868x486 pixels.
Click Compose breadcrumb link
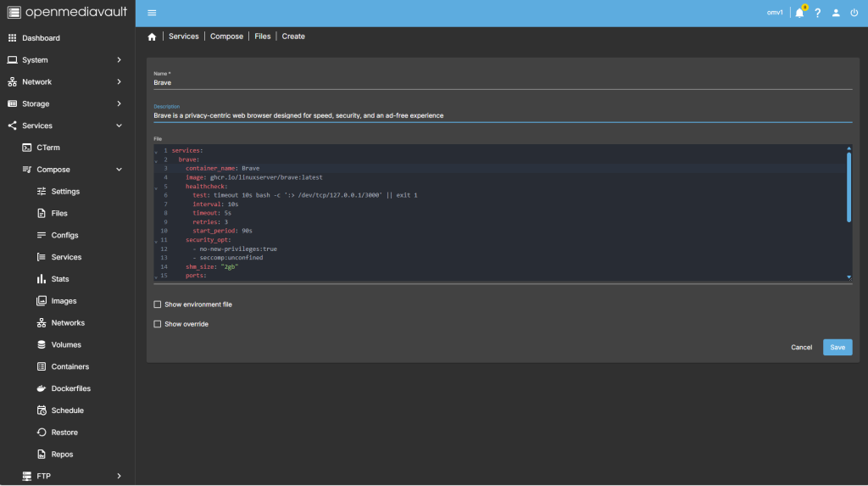pyautogui.click(x=226, y=36)
